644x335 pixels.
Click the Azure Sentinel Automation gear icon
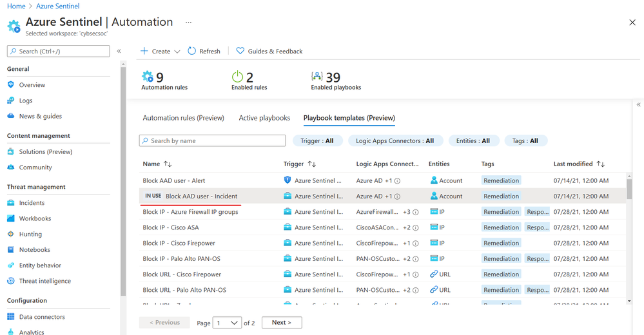[14, 26]
